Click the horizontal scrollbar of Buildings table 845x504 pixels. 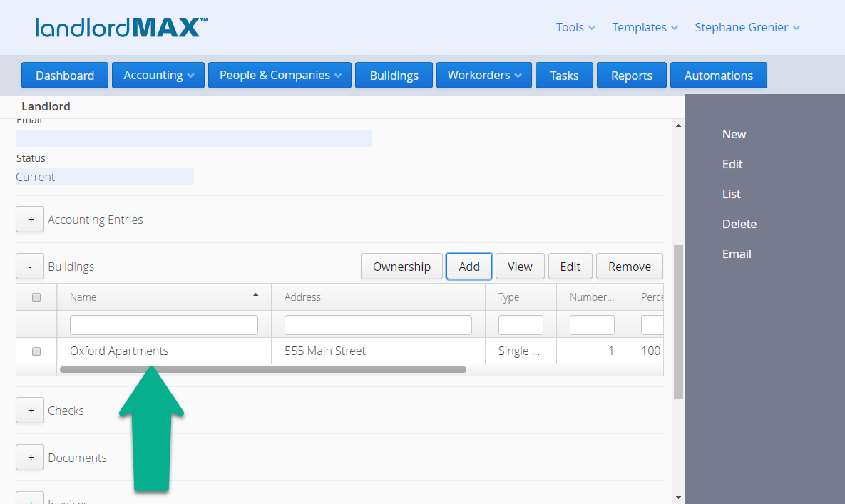point(263,370)
